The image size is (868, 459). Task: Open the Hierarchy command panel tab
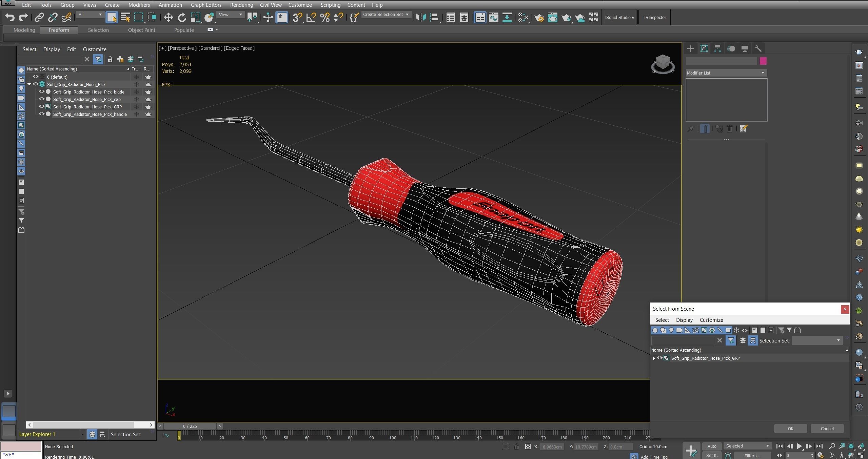pyautogui.click(x=717, y=49)
